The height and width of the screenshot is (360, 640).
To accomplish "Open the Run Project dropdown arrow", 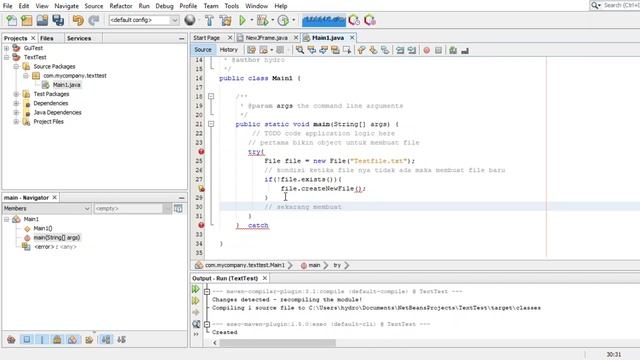I will (251, 20).
